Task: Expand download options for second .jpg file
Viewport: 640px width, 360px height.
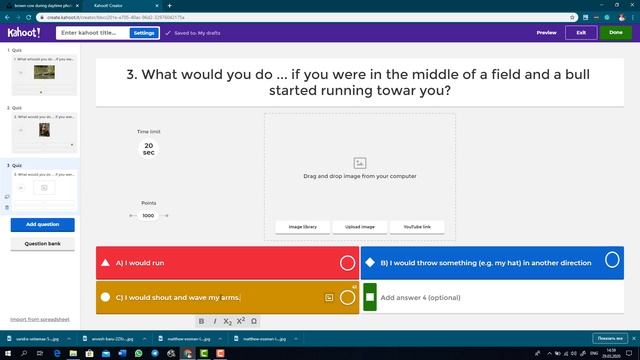Action: [144, 339]
